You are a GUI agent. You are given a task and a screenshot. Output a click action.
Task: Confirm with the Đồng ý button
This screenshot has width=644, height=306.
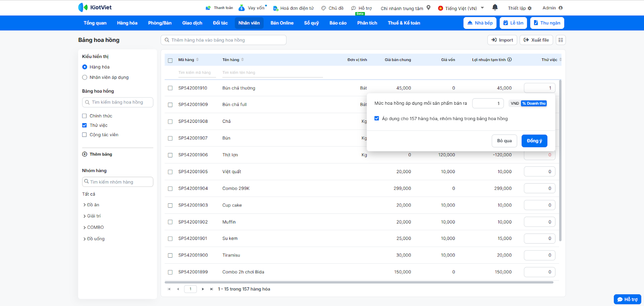click(x=534, y=141)
